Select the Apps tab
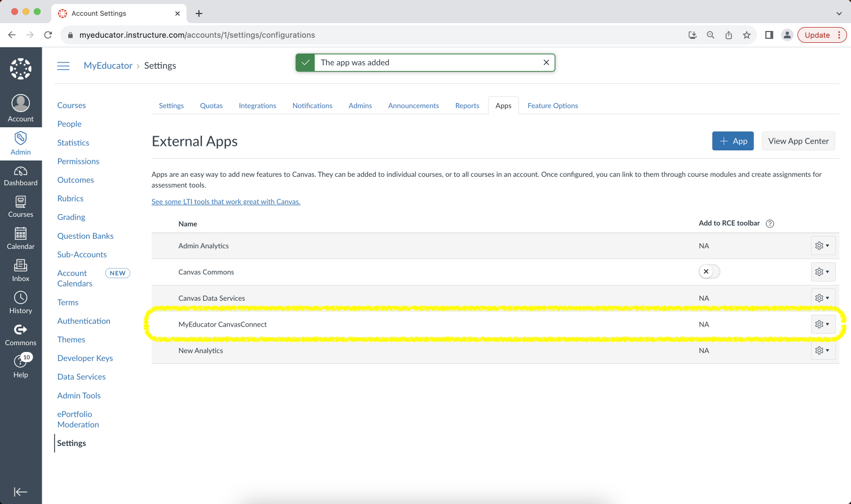 pos(503,106)
